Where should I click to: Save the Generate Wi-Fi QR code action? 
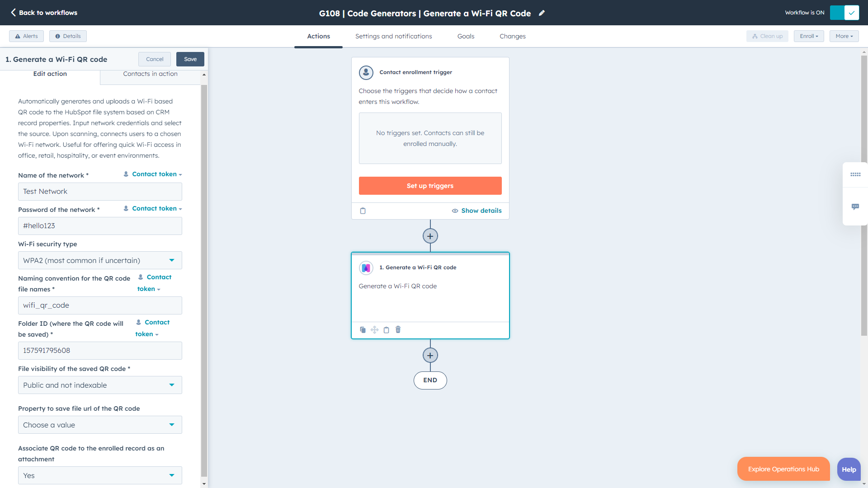click(x=190, y=59)
